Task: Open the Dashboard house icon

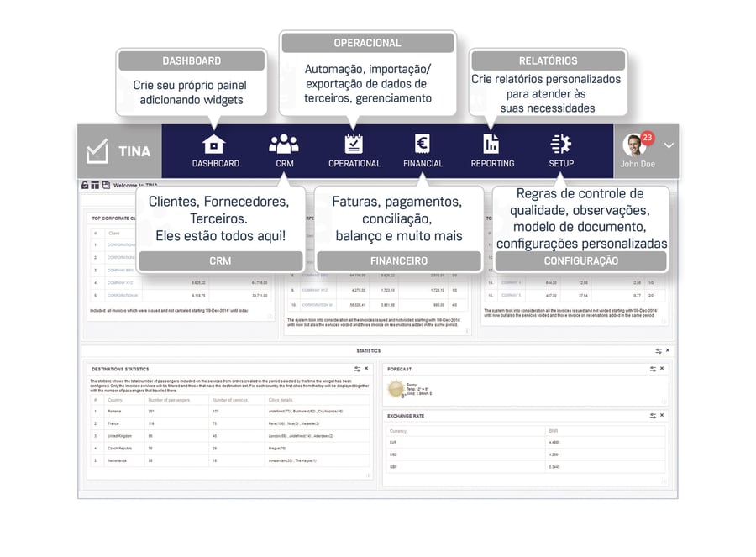Action: [x=215, y=144]
